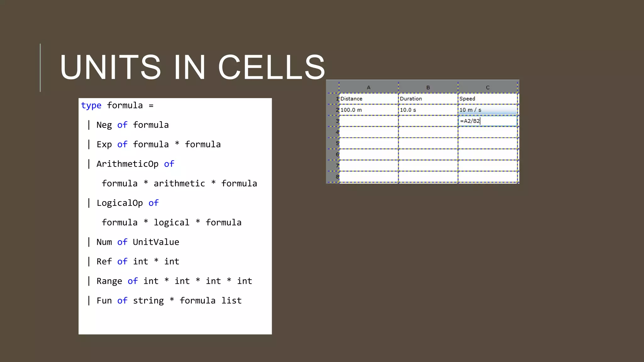Select row header 6
644x362 pixels.
(x=333, y=155)
